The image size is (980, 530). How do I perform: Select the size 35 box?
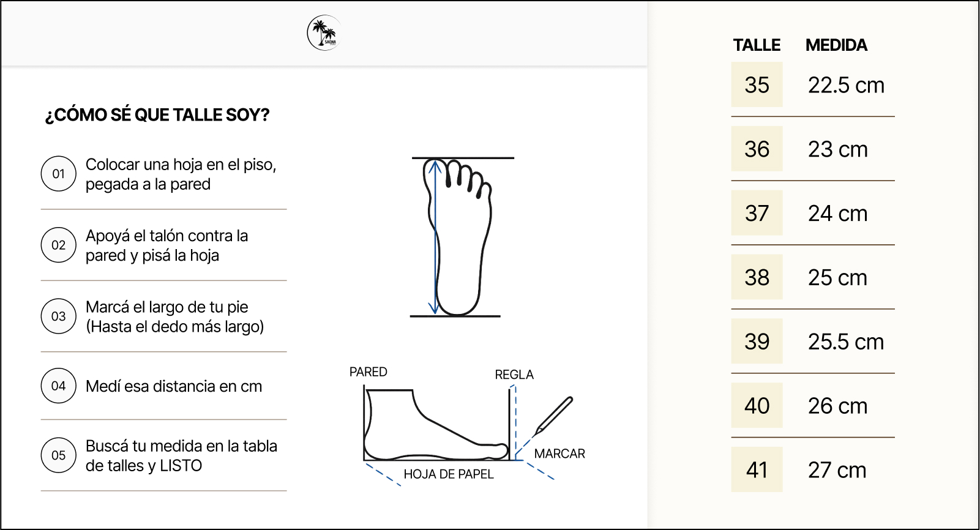[x=757, y=85]
